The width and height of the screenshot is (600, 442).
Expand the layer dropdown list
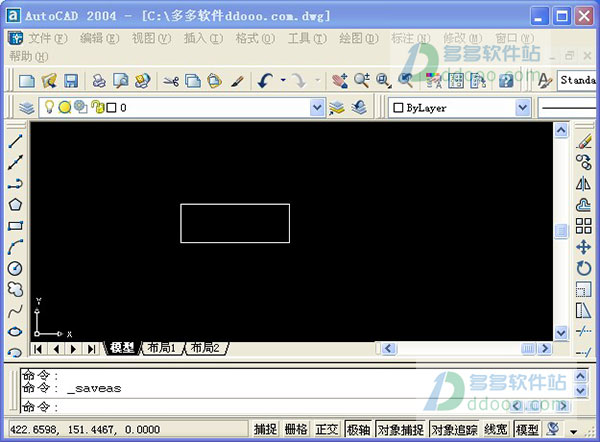coord(317,108)
